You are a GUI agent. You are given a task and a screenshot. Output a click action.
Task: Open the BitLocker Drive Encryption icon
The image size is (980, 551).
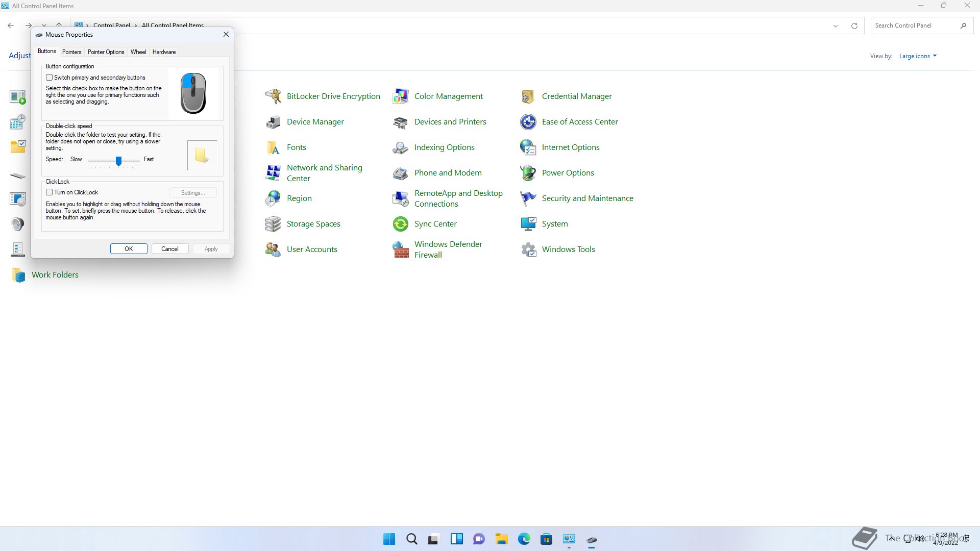(273, 96)
